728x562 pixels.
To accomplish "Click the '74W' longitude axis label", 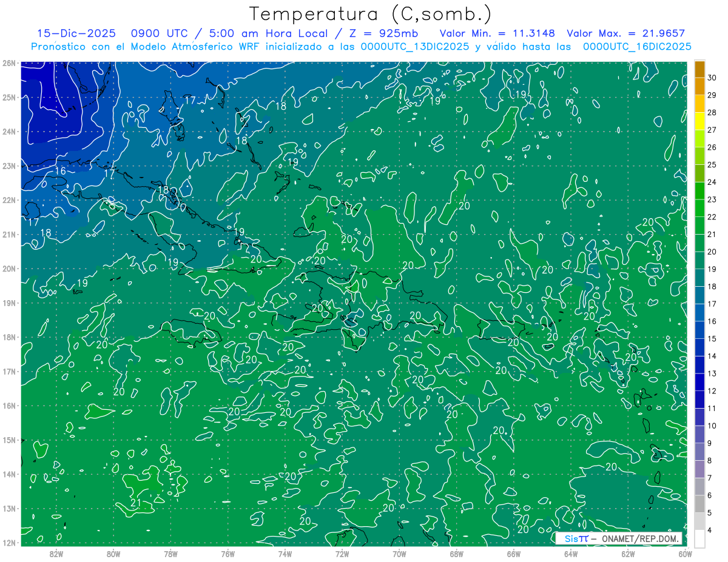I will pos(285,554).
